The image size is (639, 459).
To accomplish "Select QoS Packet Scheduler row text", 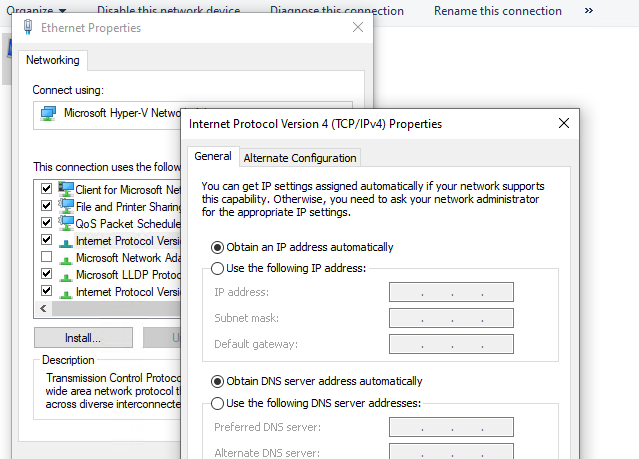I will [128, 224].
